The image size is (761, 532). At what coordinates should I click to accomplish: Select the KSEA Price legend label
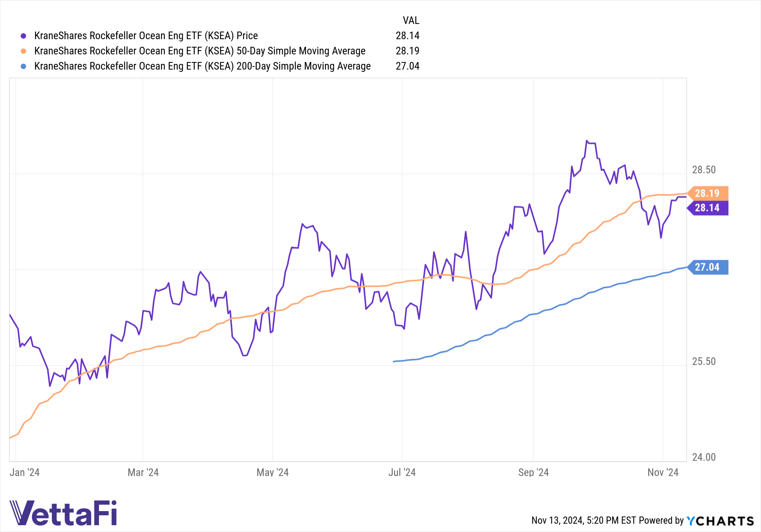[x=146, y=36]
